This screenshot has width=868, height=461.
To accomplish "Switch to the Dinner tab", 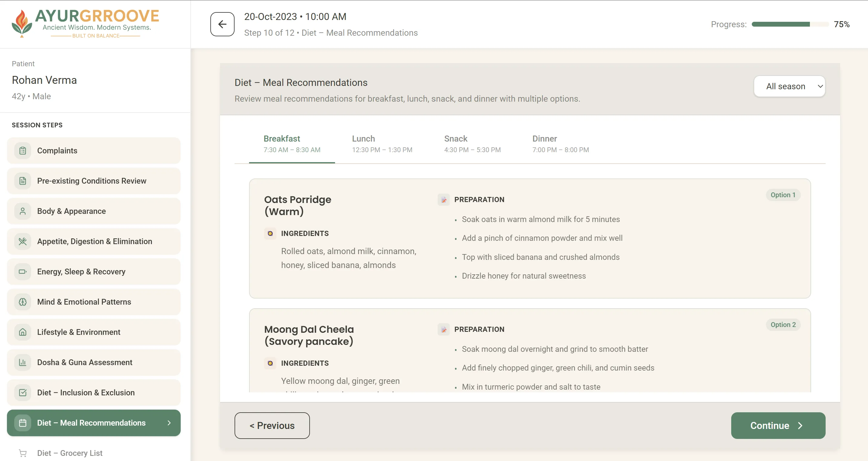I will [x=561, y=144].
